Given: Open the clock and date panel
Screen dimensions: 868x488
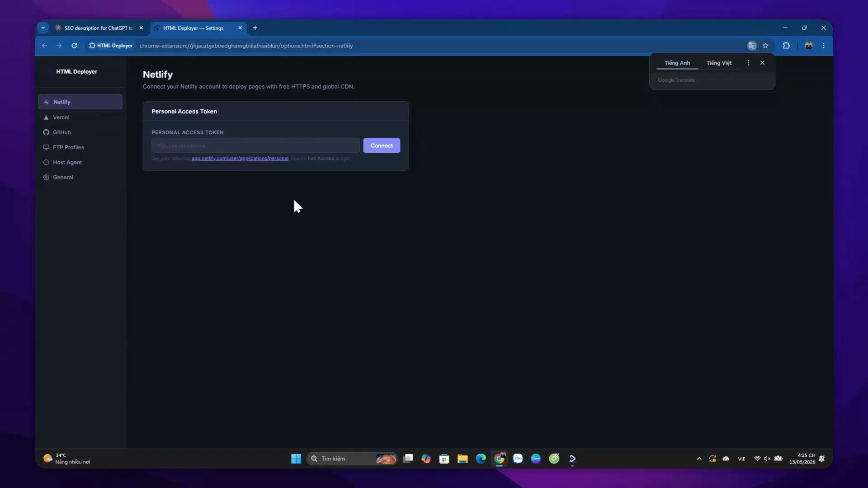Looking at the screenshot, I should coord(802,459).
